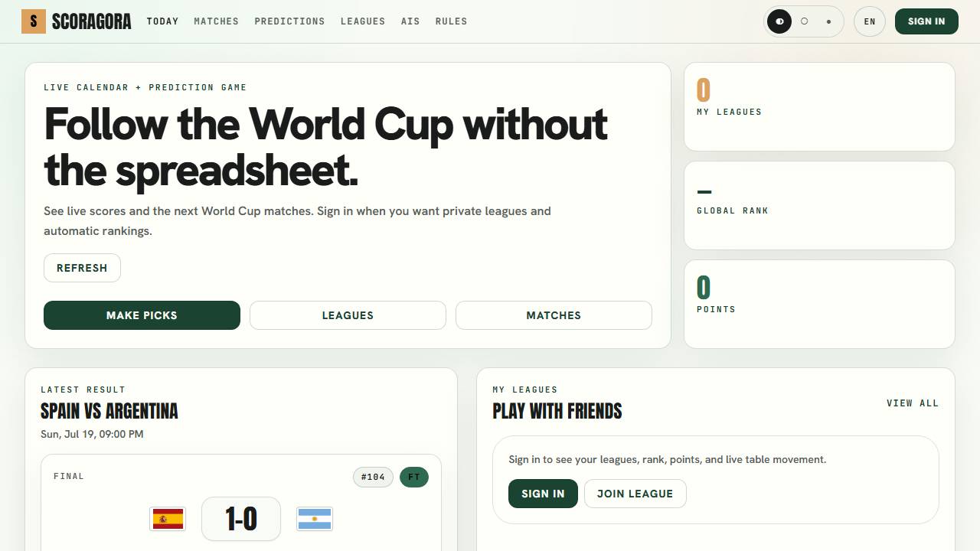980x551 pixels.
Task: Click the Join League button
Action: [x=635, y=494]
